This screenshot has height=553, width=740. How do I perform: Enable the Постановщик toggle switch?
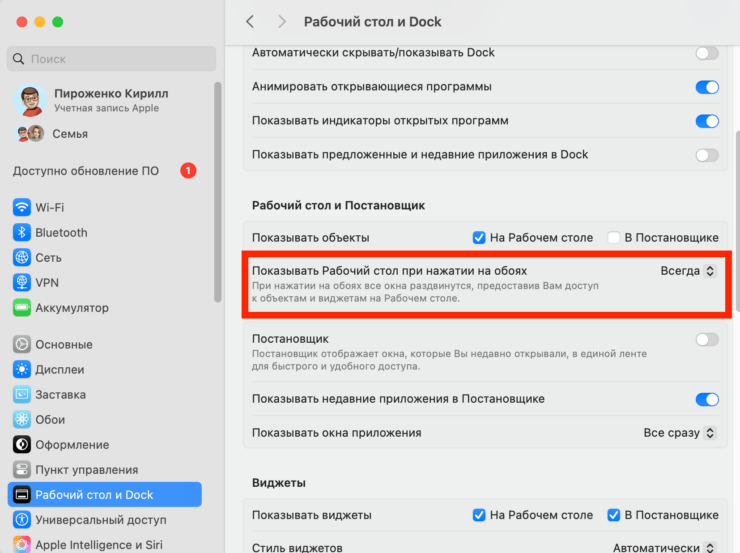pyautogui.click(x=707, y=340)
